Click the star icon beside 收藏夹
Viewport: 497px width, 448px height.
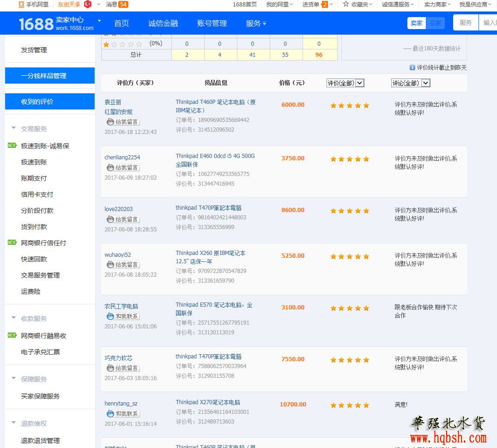346,4
